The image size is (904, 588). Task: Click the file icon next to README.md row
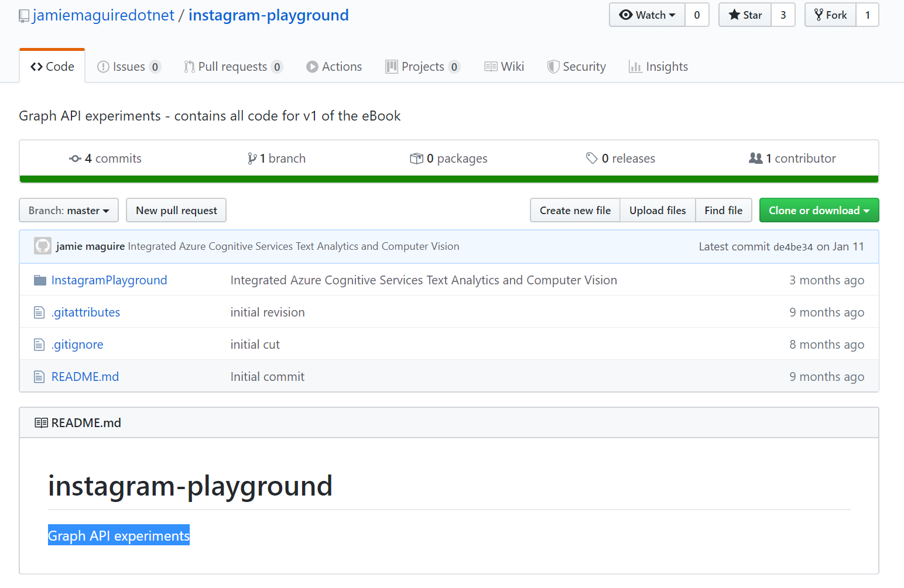[x=39, y=377]
